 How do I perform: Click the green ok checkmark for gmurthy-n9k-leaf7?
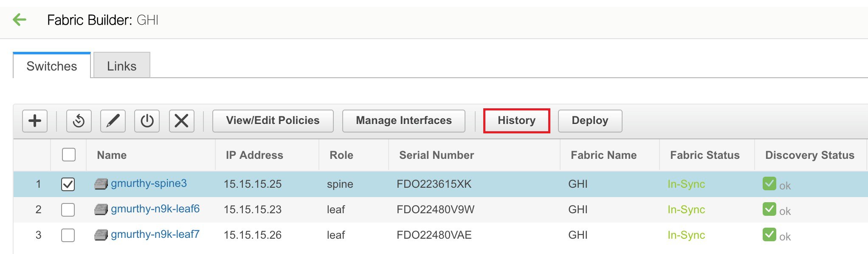coord(769,234)
